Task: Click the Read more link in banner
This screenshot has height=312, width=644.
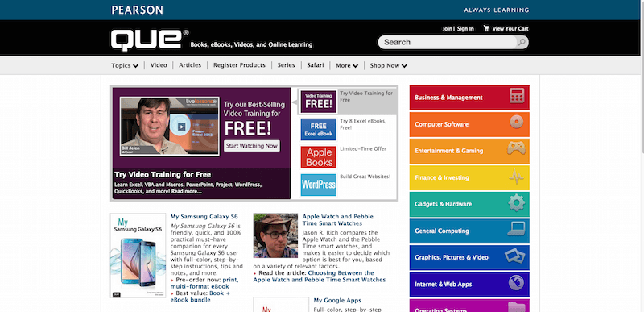Action: 187,192
